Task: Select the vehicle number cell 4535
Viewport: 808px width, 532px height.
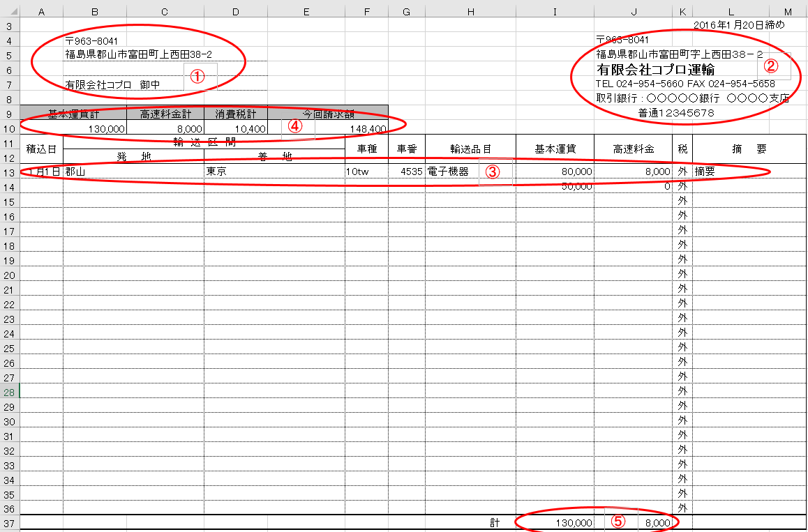Action: pyautogui.click(x=407, y=170)
